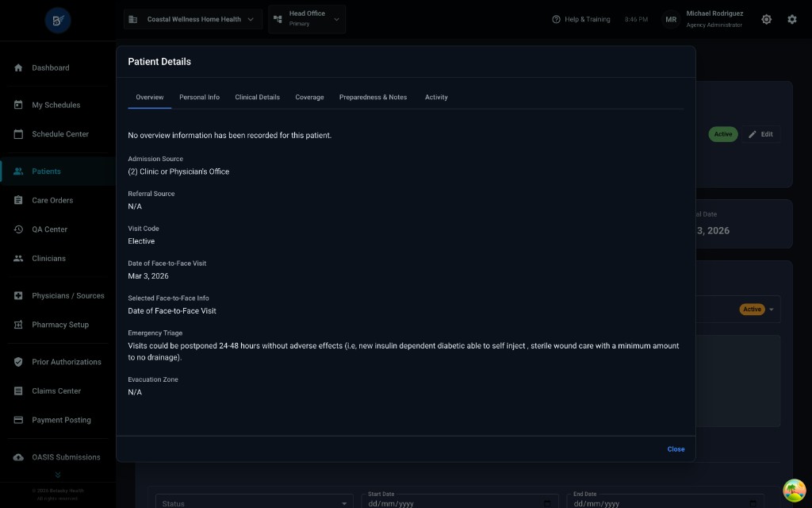Click the Prior Authorizations shield icon

point(18,362)
